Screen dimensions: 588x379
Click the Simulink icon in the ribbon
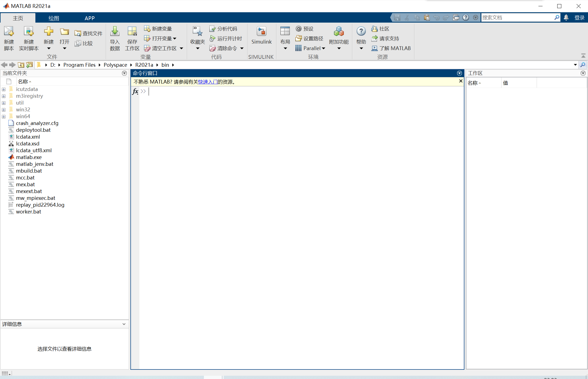tap(261, 32)
